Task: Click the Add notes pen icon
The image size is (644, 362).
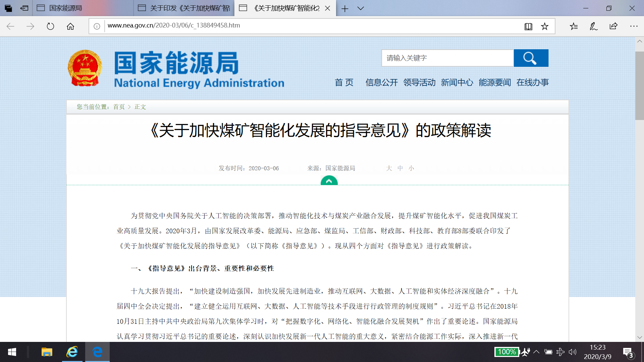Action: (593, 26)
